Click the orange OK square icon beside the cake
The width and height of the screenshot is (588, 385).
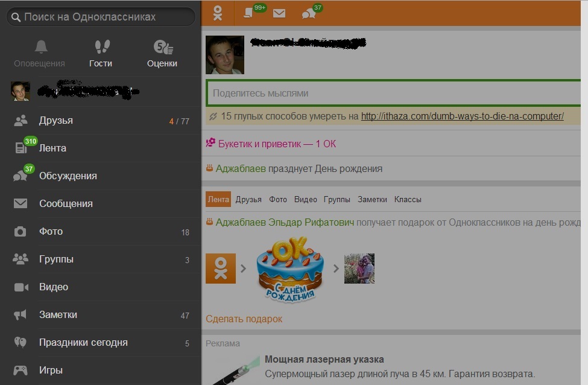tap(221, 269)
